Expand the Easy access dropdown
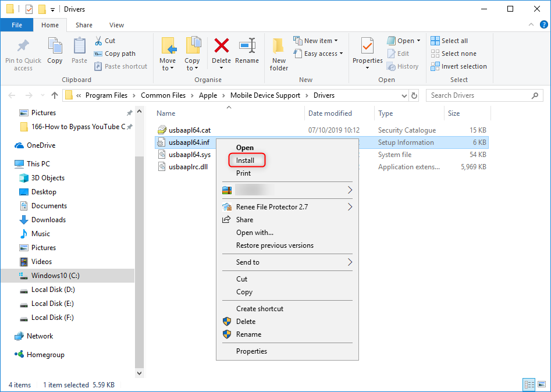Viewport: 551px width, 392px height. click(340, 54)
